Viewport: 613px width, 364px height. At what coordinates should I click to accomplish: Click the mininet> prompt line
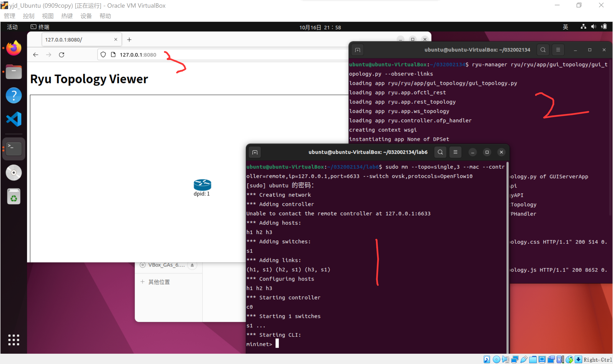(262, 344)
